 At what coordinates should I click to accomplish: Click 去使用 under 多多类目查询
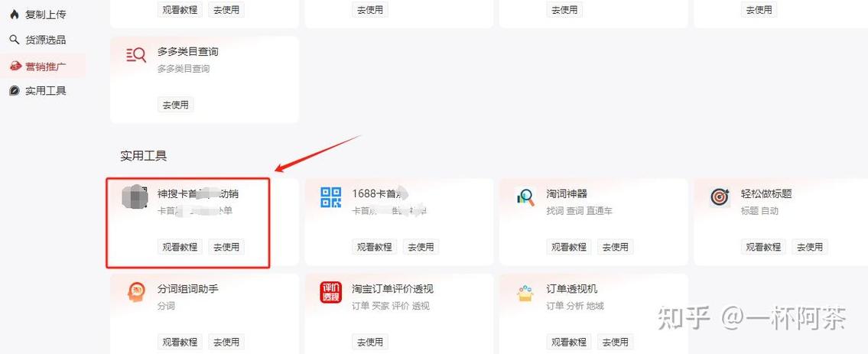pos(175,105)
